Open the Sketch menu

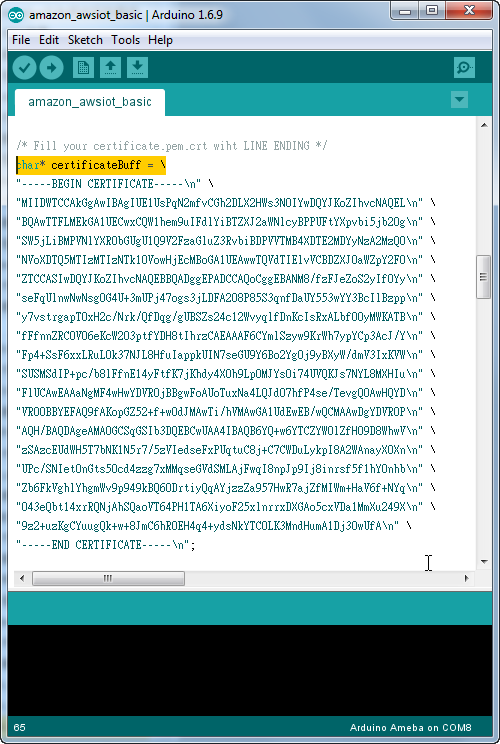85,40
